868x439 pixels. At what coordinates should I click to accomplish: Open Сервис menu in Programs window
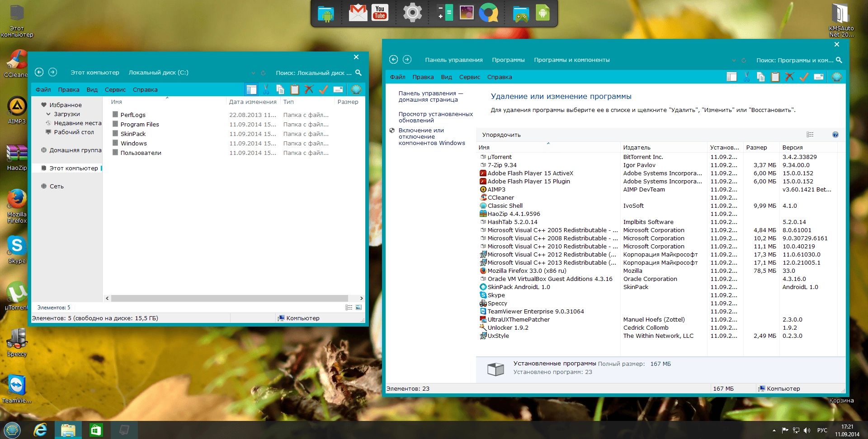(470, 77)
